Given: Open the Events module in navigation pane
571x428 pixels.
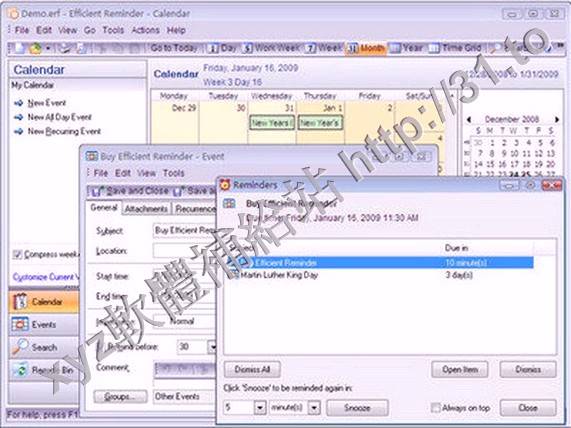Looking at the screenshot, I should [44, 325].
